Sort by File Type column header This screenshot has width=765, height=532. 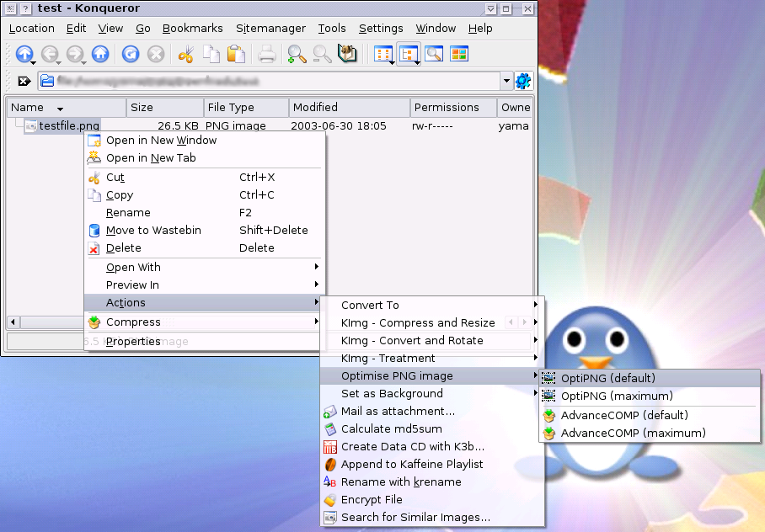click(246, 107)
